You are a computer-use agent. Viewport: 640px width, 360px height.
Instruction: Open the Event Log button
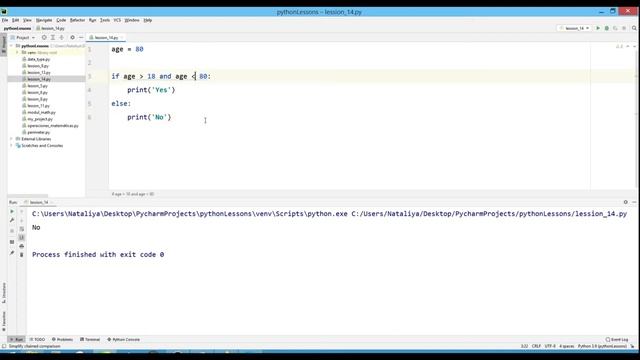click(x=617, y=340)
